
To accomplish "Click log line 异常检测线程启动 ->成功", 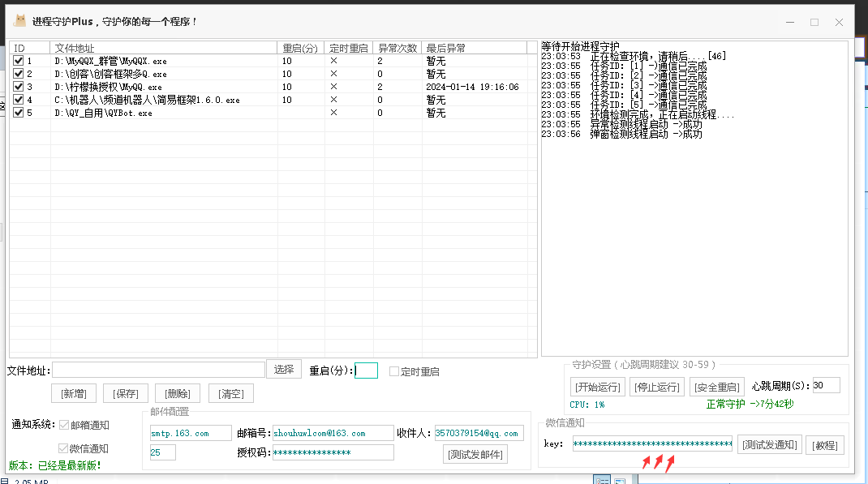I will pyautogui.click(x=621, y=125).
